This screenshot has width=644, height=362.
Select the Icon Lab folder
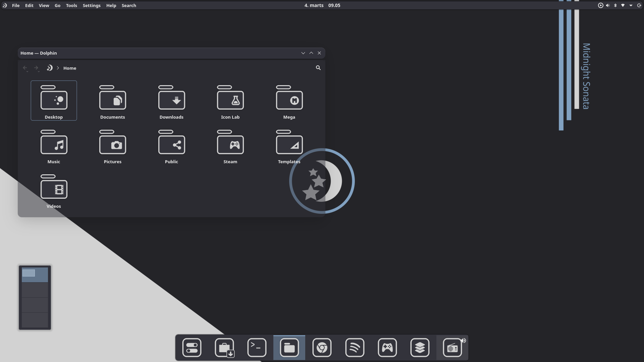click(x=230, y=99)
